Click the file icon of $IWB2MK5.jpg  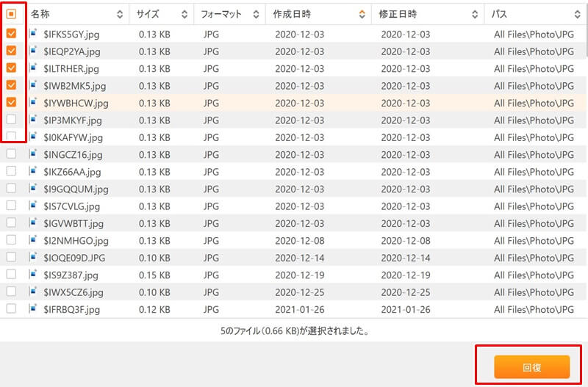point(34,85)
